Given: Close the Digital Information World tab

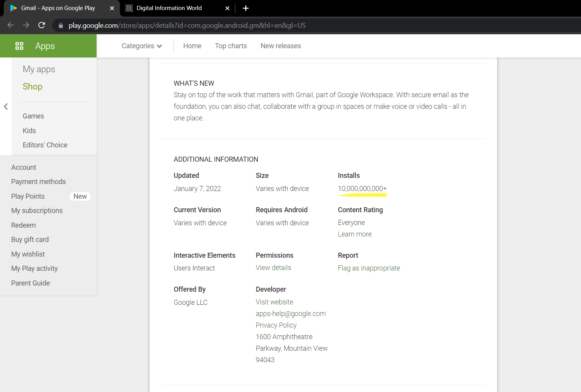Looking at the screenshot, I should (228, 8).
